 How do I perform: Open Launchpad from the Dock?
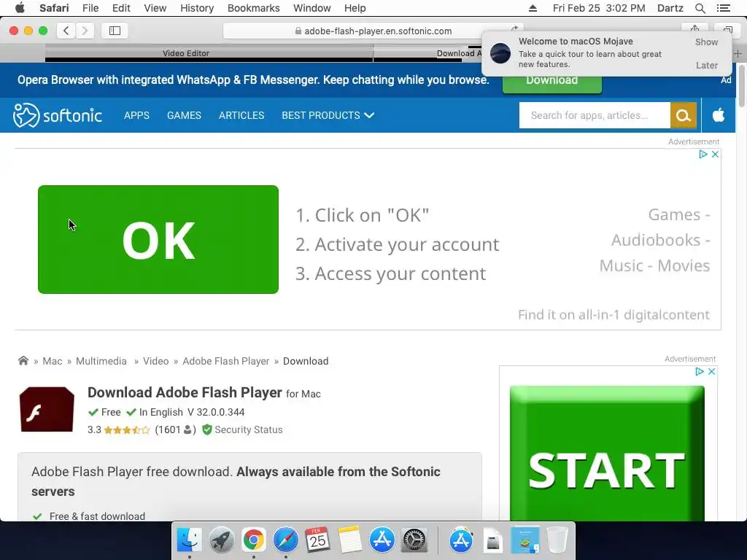221,540
